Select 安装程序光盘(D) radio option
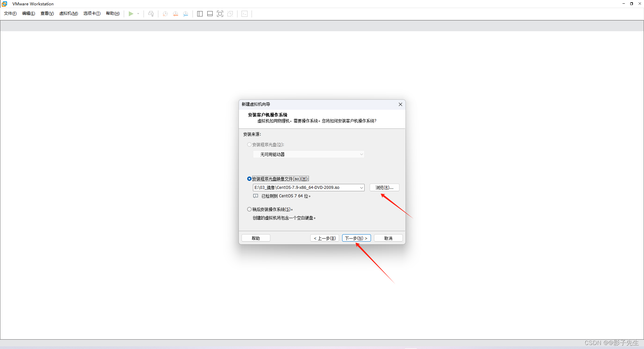 (x=249, y=145)
